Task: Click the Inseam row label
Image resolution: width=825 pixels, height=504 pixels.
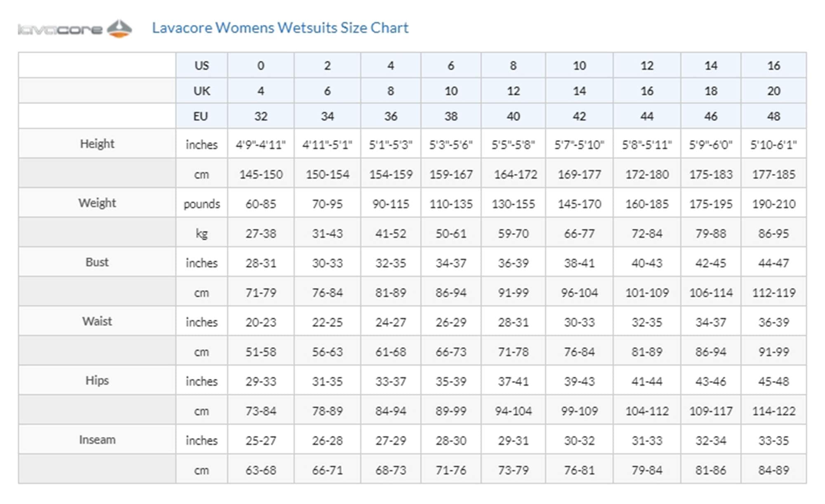Action: [97, 440]
